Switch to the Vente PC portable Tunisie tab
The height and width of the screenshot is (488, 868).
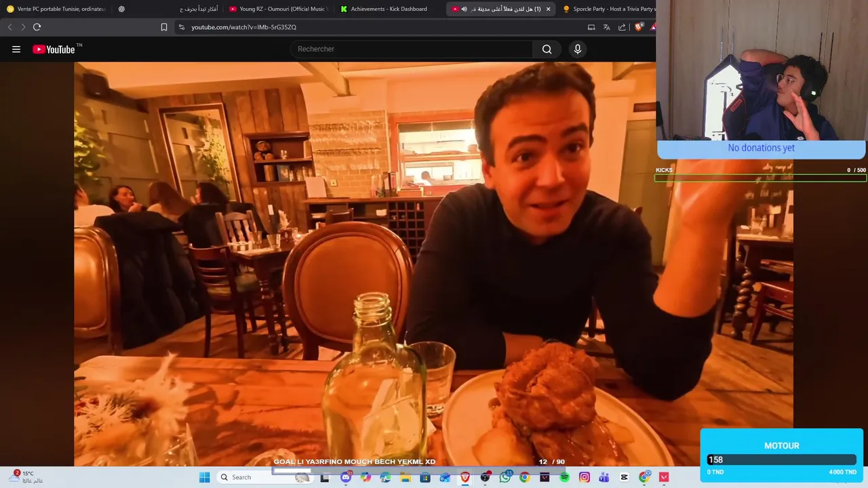56,9
